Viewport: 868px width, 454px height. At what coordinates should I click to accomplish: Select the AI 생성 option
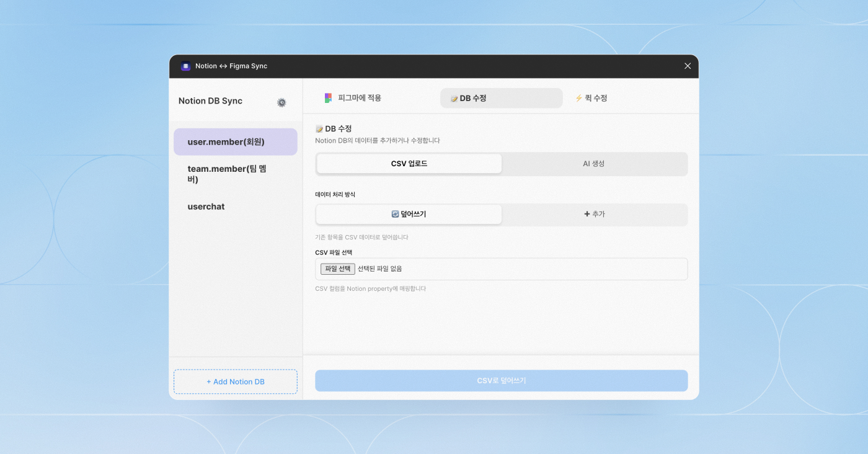pyautogui.click(x=595, y=164)
